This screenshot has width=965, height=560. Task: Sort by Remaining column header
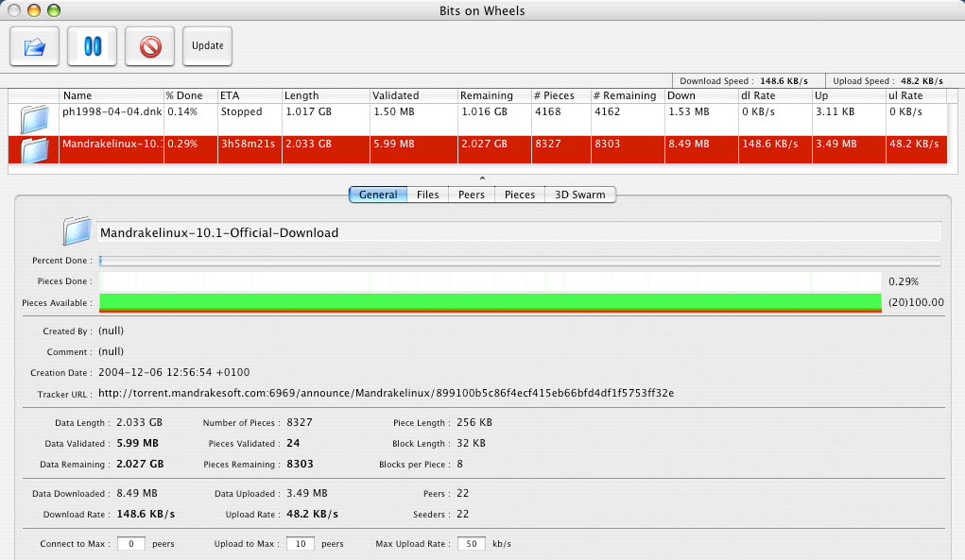pyautogui.click(x=494, y=96)
